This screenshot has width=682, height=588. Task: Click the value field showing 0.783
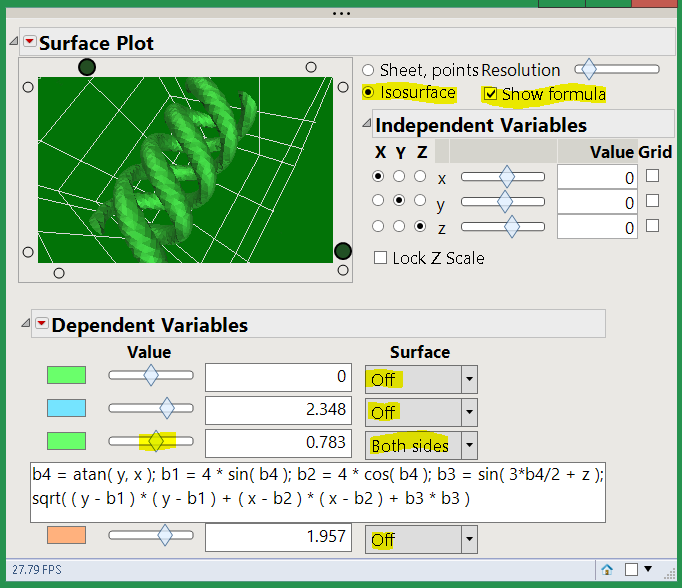[x=278, y=443]
